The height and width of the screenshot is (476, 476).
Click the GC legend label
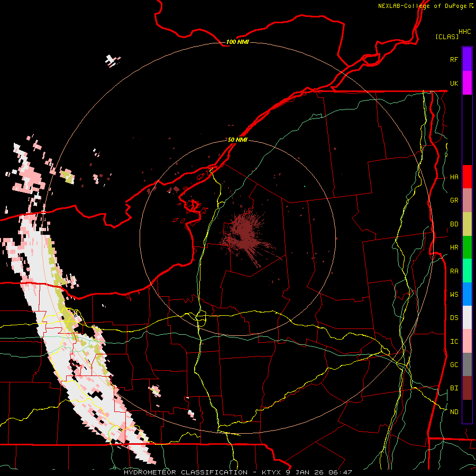coord(454,365)
